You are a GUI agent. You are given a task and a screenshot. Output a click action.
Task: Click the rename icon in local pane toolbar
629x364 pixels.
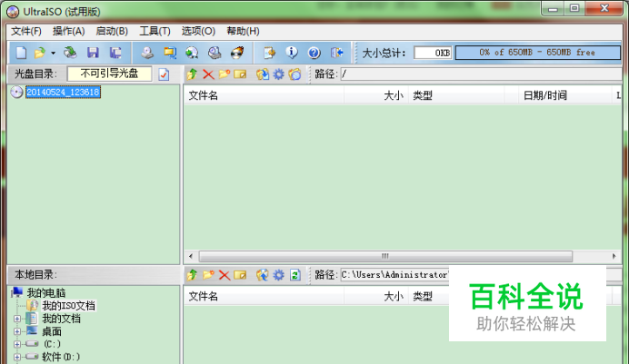[x=240, y=275]
